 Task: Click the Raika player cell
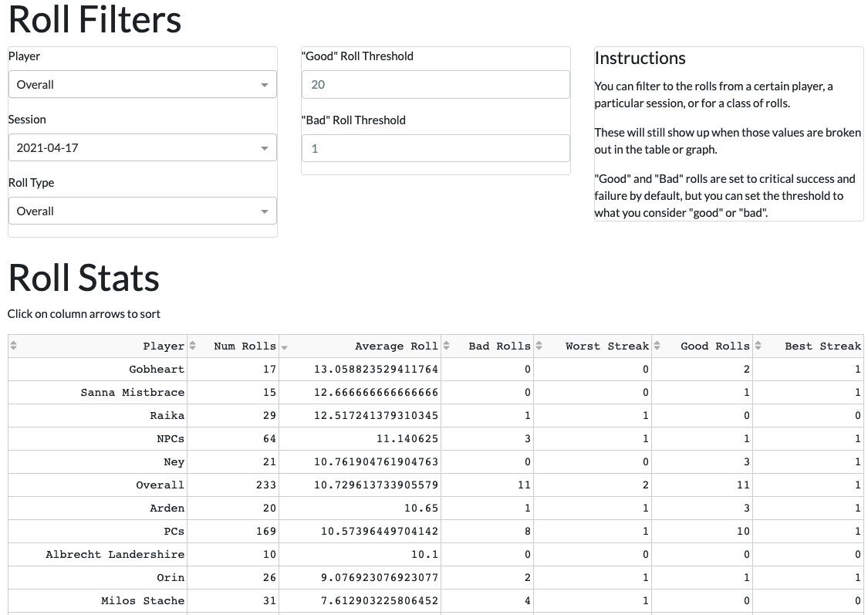click(167, 416)
